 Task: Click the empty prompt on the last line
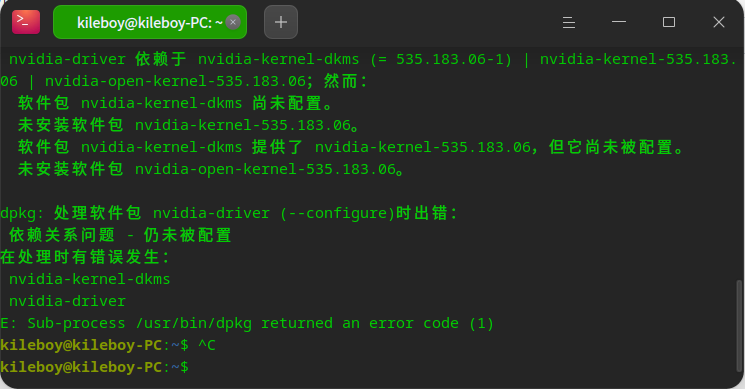(x=95, y=367)
